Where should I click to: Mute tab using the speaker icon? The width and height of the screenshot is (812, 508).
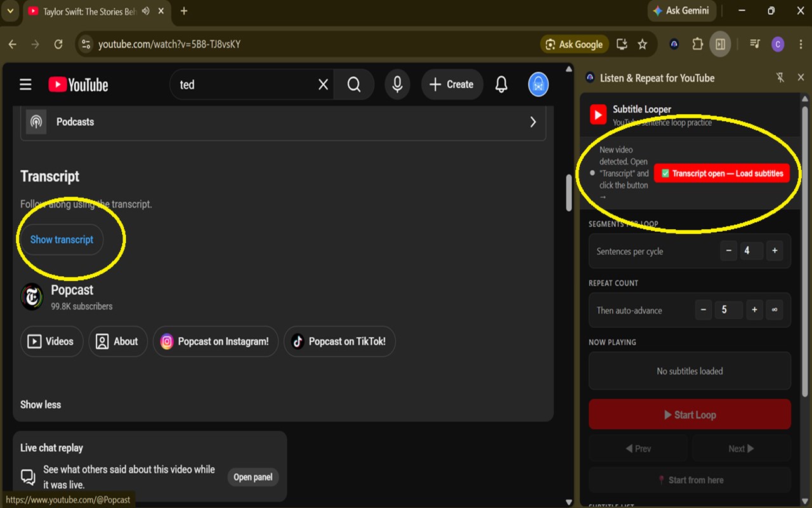[x=146, y=11]
